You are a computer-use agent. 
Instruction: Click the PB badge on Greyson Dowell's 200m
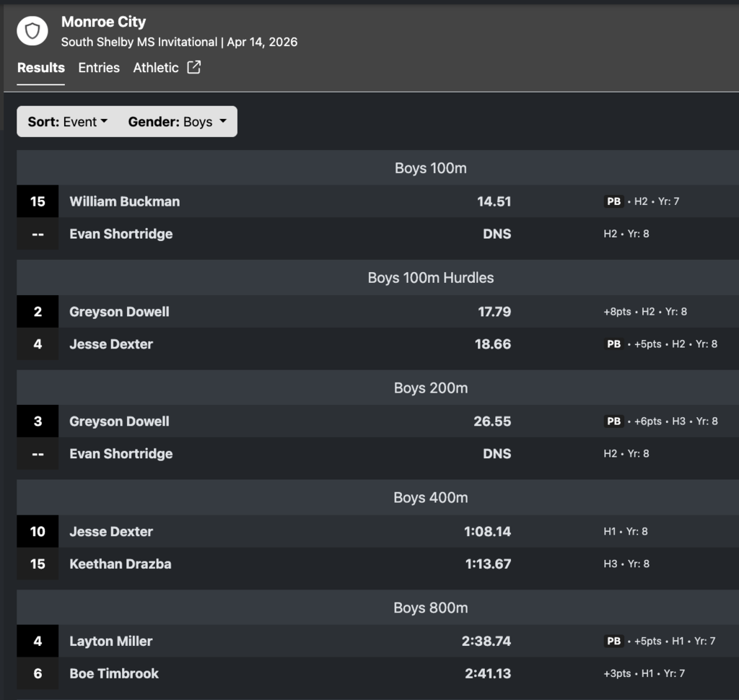613,421
